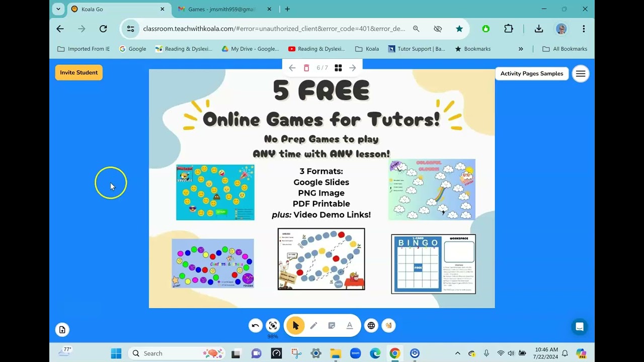Open the My Drive - Google bookmark
Screen dimensions: 644x362
(251, 49)
